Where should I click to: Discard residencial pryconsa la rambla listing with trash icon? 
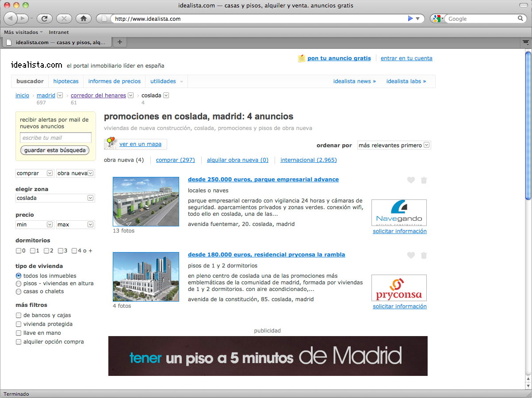point(424,255)
